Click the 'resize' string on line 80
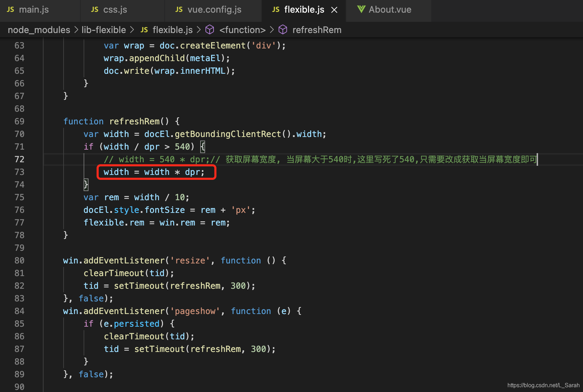This screenshot has height=392, width=583. tap(190, 261)
